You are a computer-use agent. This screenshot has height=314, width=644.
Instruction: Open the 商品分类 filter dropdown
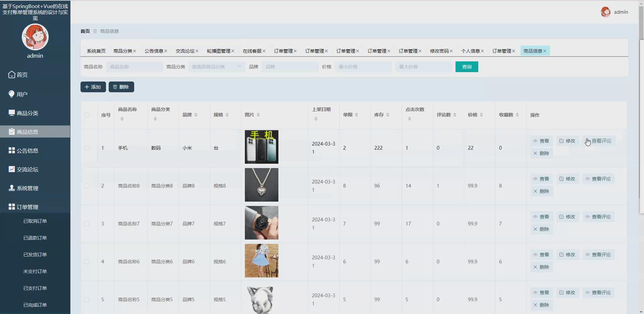(217, 67)
